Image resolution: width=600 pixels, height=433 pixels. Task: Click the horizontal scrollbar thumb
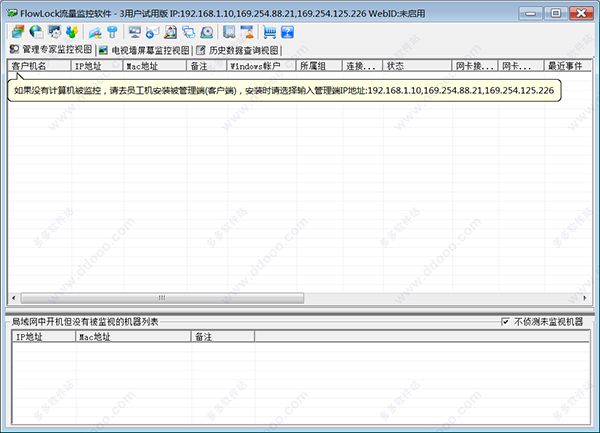point(162,298)
